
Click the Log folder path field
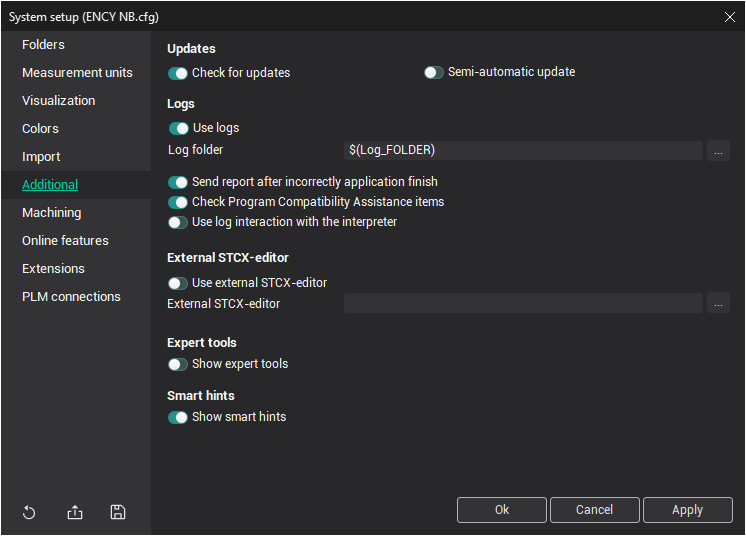pyautogui.click(x=523, y=150)
